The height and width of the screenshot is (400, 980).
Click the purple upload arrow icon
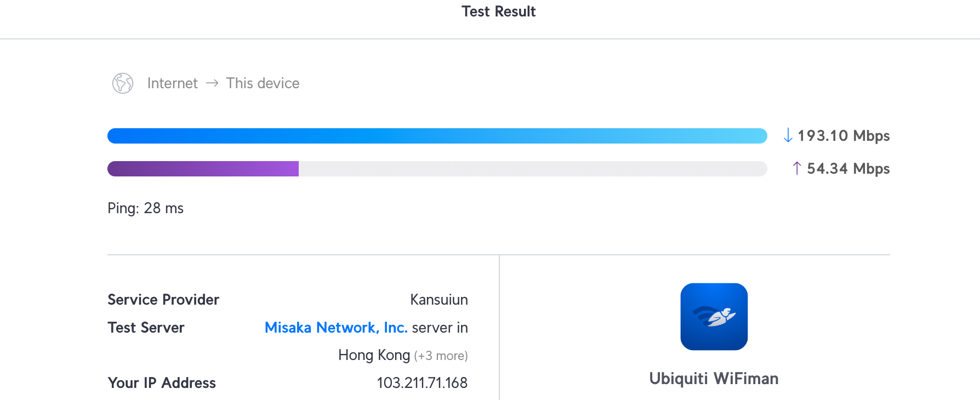point(797,168)
